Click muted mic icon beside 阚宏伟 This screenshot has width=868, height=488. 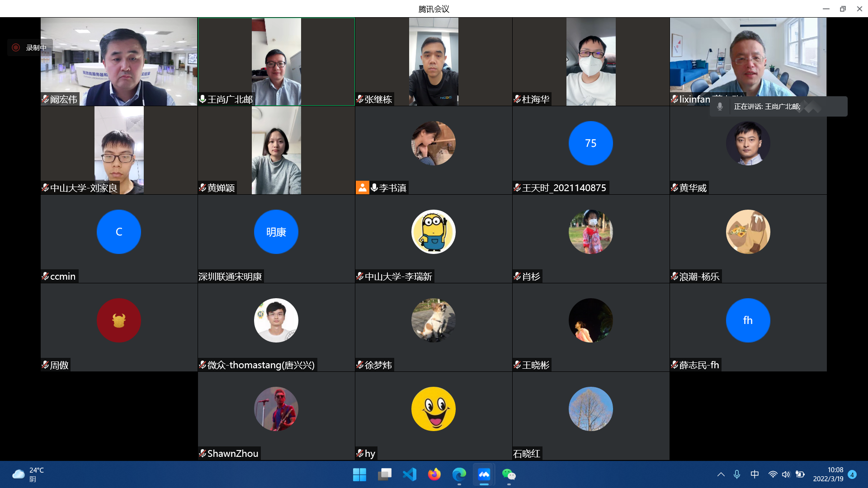coord(45,99)
